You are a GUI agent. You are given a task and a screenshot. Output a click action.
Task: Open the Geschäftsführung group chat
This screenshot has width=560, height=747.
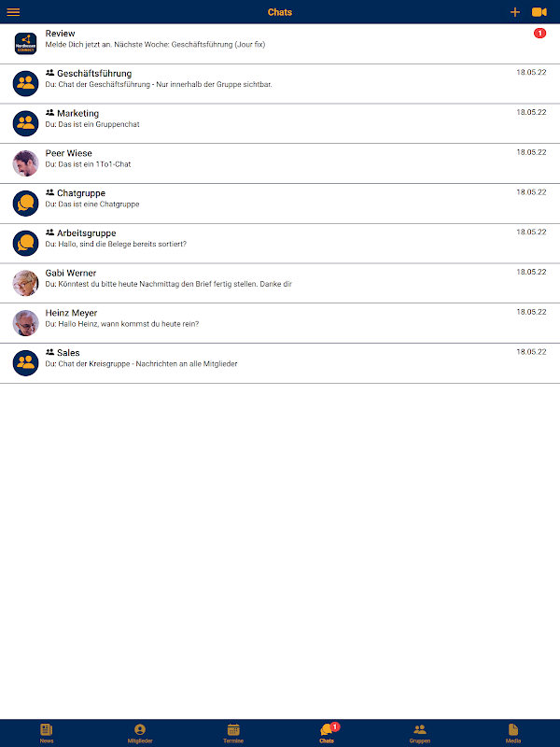coord(280,84)
